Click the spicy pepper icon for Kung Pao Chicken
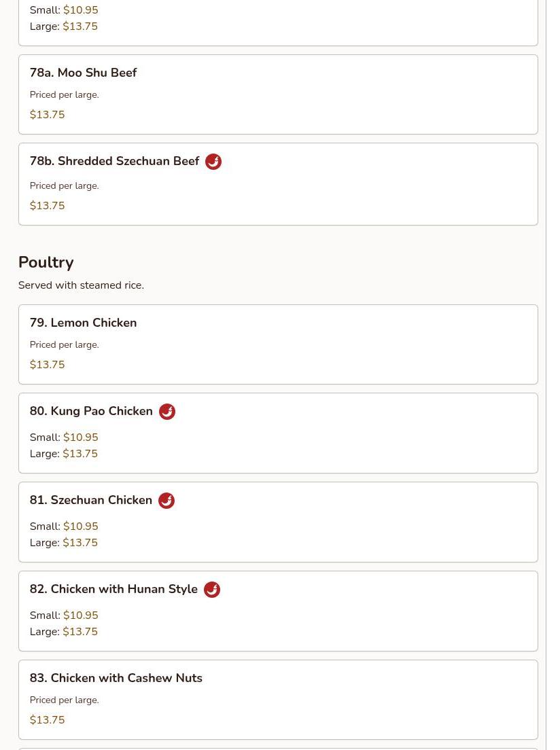This screenshot has width=560, height=750. click(167, 412)
